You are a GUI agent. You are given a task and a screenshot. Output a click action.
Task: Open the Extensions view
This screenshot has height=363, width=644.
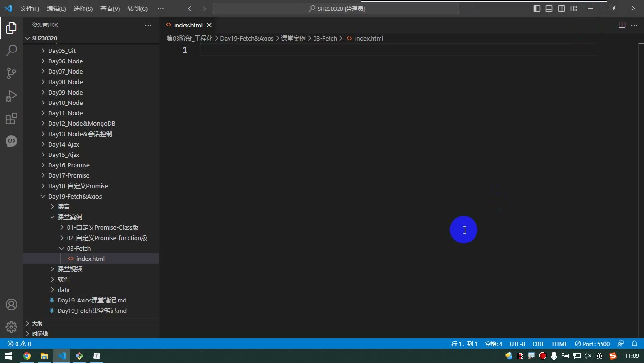pyautogui.click(x=11, y=119)
